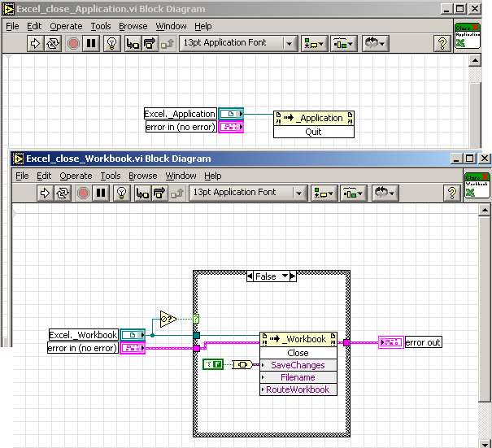492x448 pixels.
Task: Click the teal refnum tunnel on case structure
Action: [x=197, y=335]
